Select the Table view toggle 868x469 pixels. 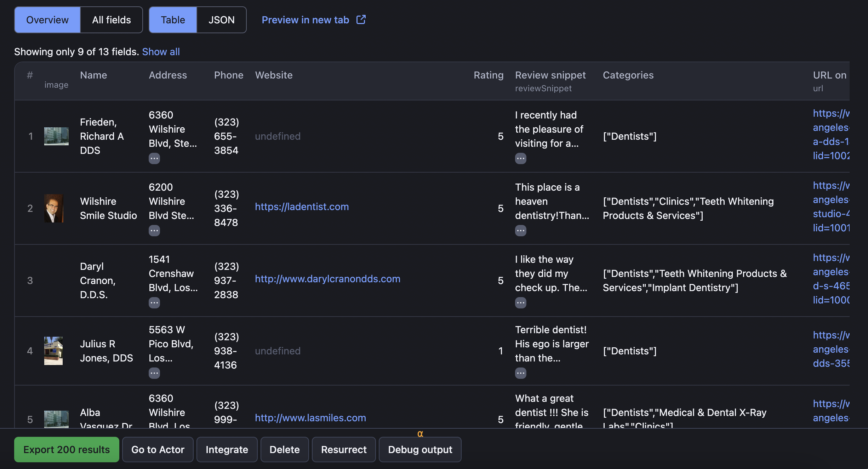173,20
